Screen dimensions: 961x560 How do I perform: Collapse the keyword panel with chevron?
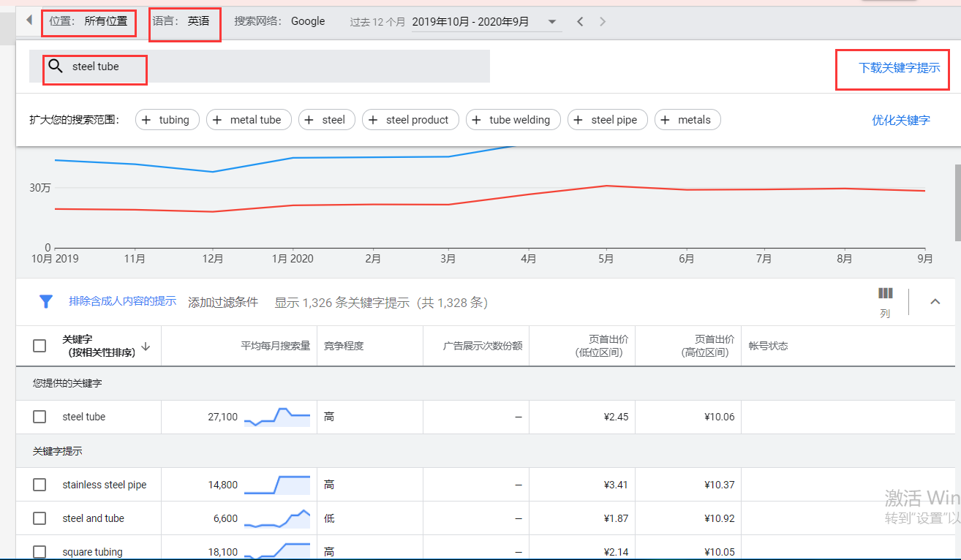click(935, 301)
